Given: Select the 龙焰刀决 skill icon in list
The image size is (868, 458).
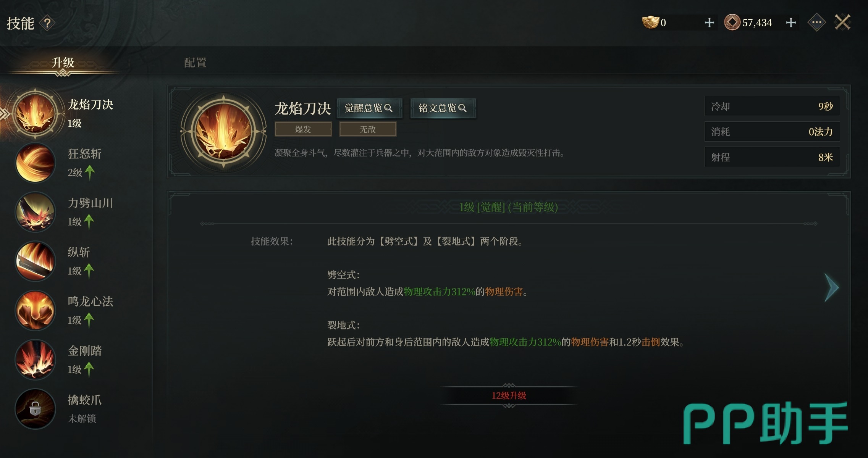Looking at the screenshot, I should [35, 113].
